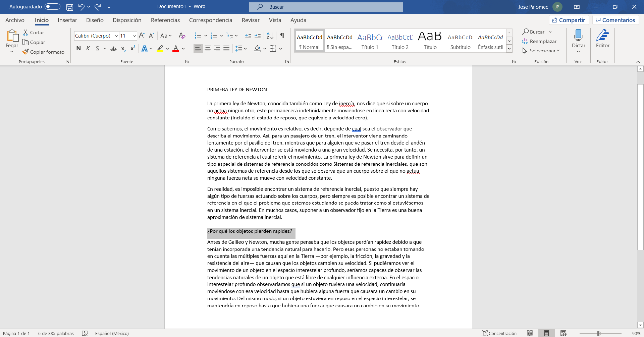The height and width of the screenshot is (337, 644).
Task: Toggle bold formatting with the N button
Action: 78,49
